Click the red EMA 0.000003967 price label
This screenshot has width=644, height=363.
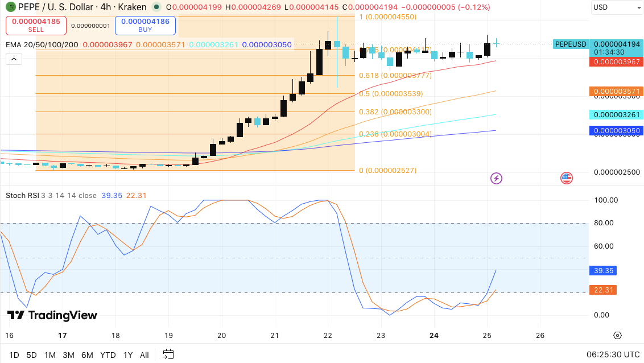click(x=617, y=61)
